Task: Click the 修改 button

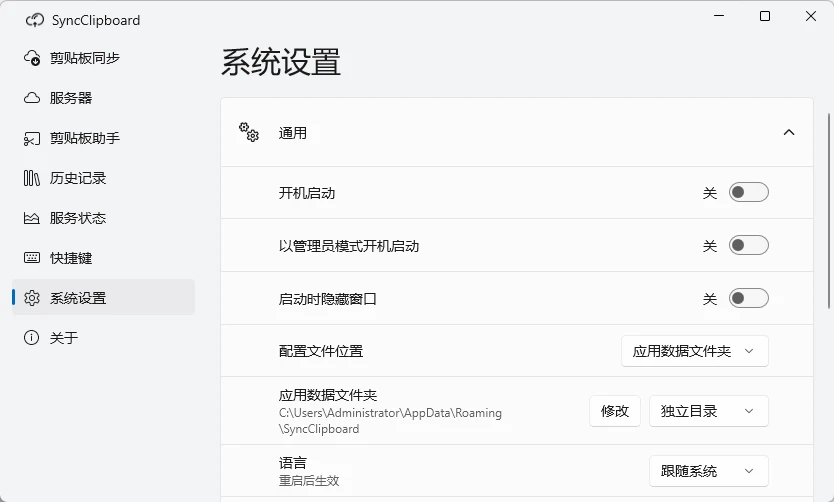Action: [x=615, y=411]
